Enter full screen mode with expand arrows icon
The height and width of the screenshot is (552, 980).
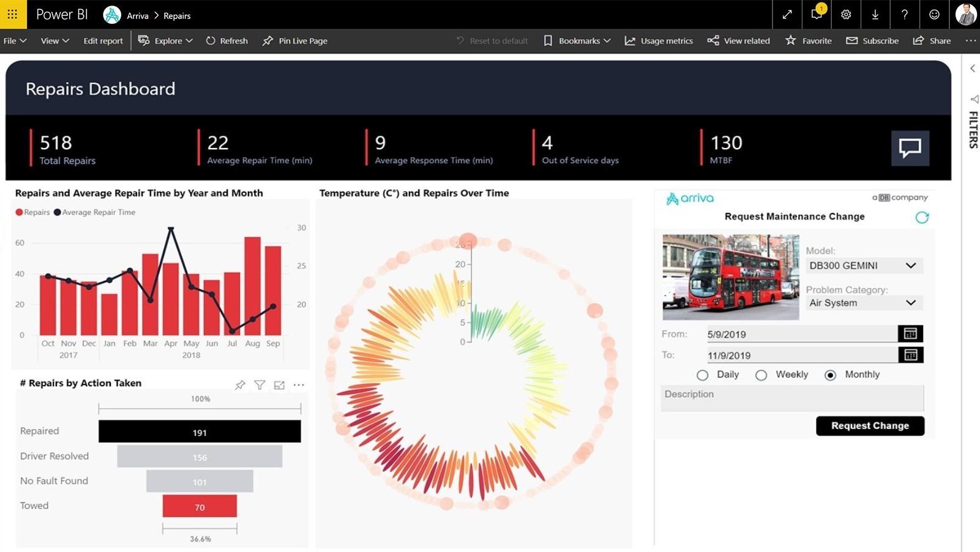[x=787, y=15]
